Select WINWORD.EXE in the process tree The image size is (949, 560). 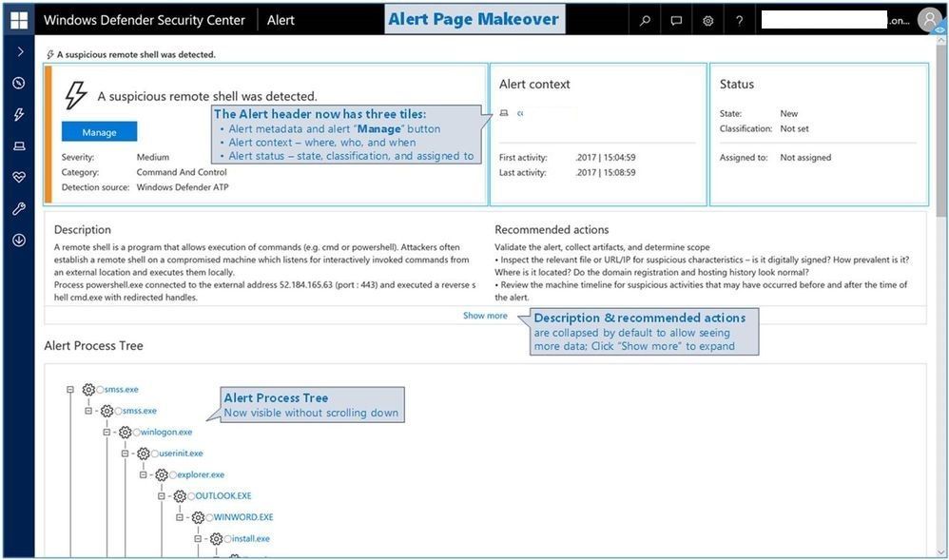point(243,517)
